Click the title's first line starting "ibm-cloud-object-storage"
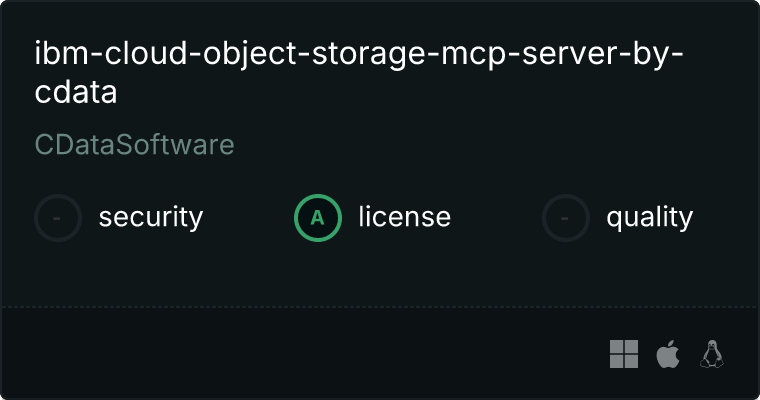Screen dimensions: 760x400 pos(360,52)
